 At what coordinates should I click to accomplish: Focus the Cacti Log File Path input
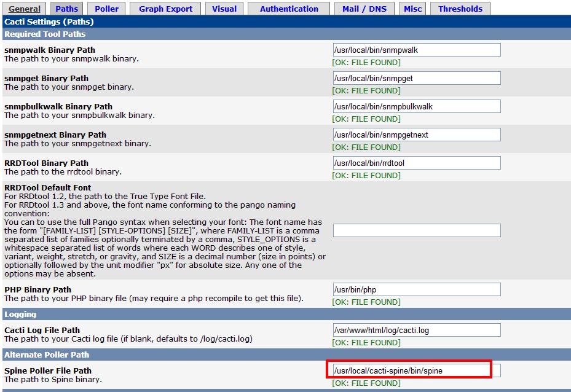417,330
